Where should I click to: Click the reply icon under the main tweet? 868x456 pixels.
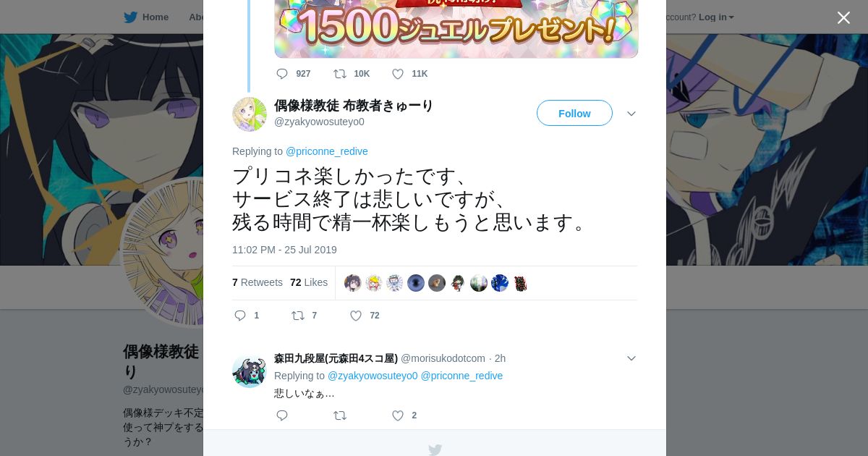tap(241, 316)
